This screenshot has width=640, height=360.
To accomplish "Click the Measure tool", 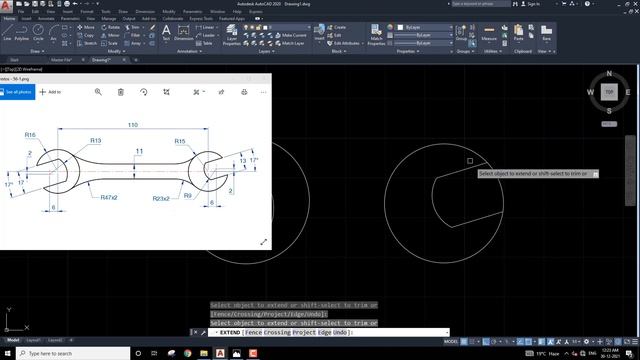I will pyautogui.click(x=489, y=33).
